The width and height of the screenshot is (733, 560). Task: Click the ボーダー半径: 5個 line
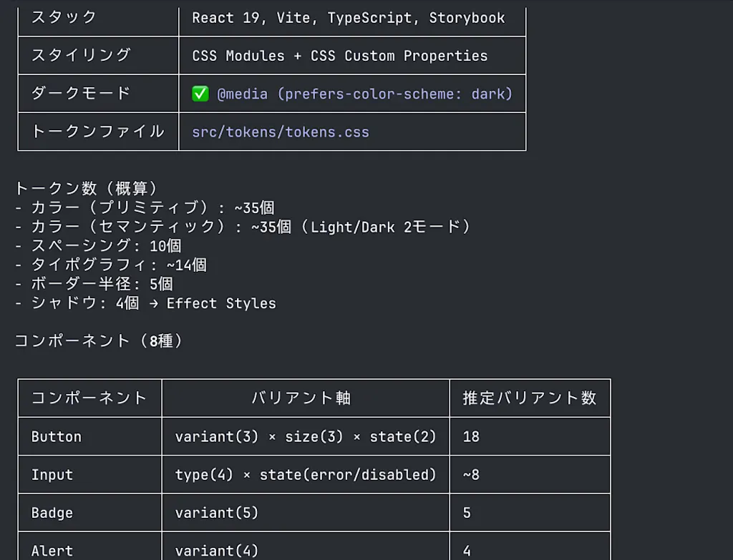coord(94,284)
